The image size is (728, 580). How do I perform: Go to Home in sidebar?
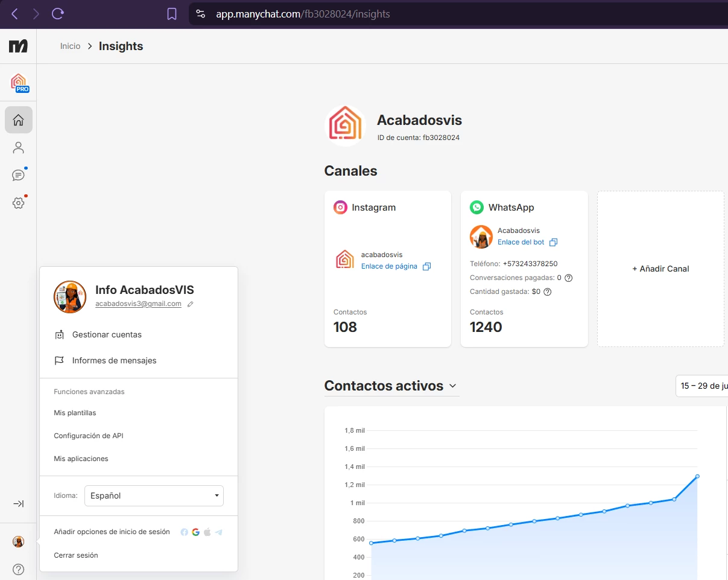pyautogui.click(x=19, y=120)
